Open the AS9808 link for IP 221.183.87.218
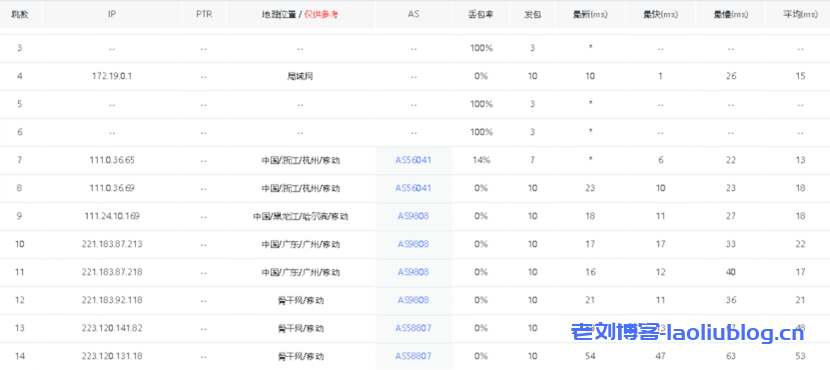 click(x=413, y=272)
